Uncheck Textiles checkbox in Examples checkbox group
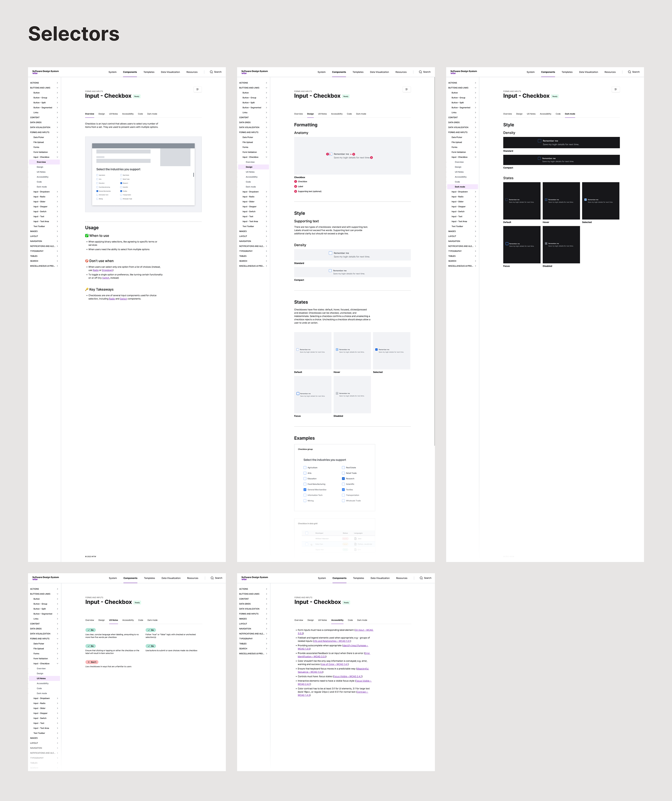This screenshot has width=672, height=801. point(343,490)
